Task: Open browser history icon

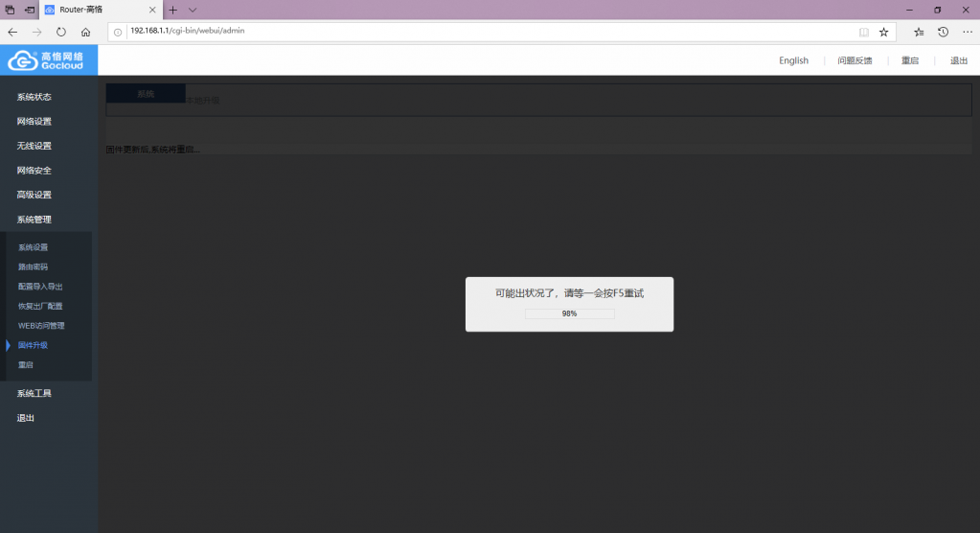Action: (944, 32)
